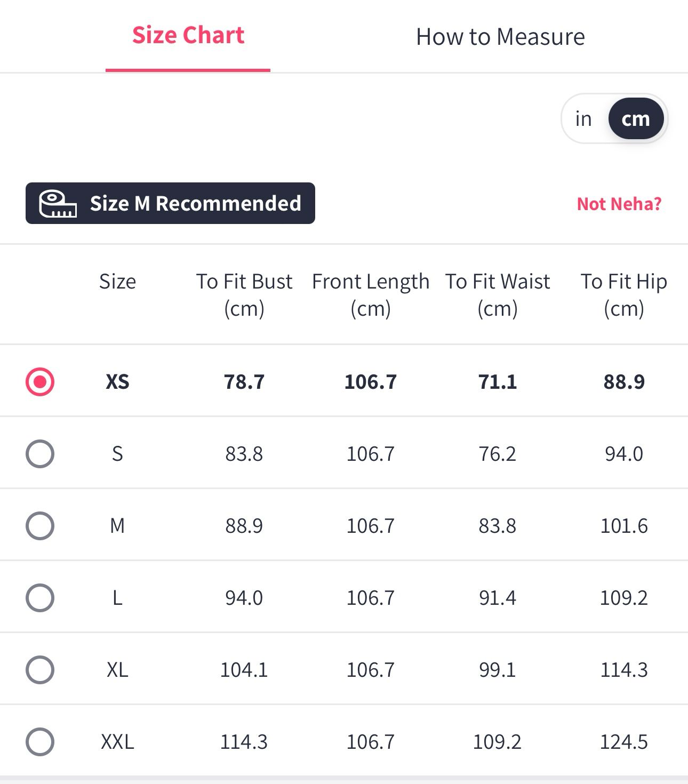
Task: Select the XS size radio button
Action: pos(40,382)
